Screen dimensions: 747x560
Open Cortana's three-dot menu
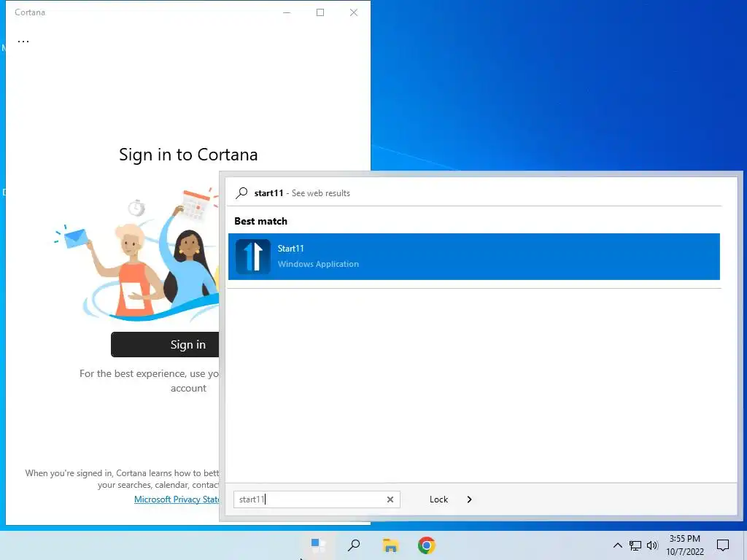(23, 42)
